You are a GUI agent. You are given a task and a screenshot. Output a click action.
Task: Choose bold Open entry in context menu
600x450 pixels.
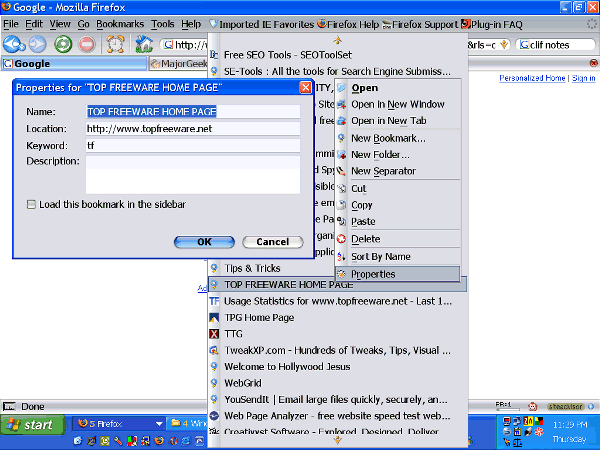pos(398,88)
